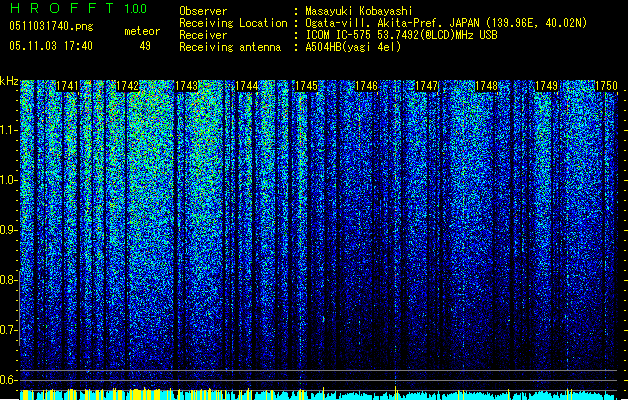Click the 1742 time marker

(127, 86)
